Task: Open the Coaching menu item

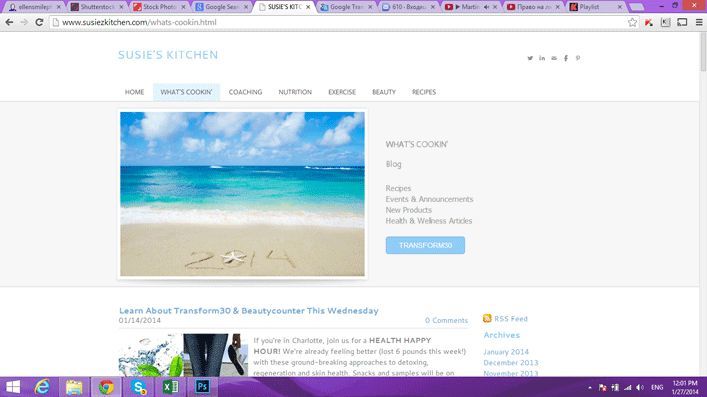Action: [x=245, y=92]
